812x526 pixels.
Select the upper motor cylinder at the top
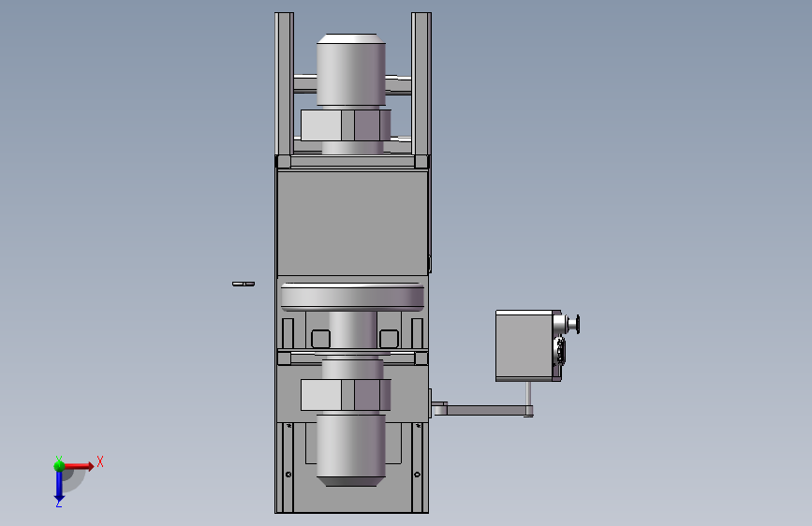coord(351,70)
